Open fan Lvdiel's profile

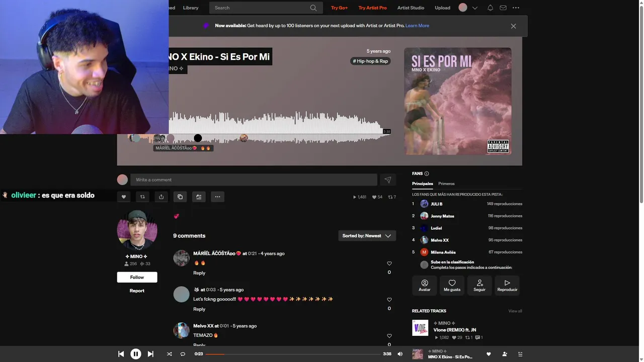pyautogui.click(x=436, y=228)
